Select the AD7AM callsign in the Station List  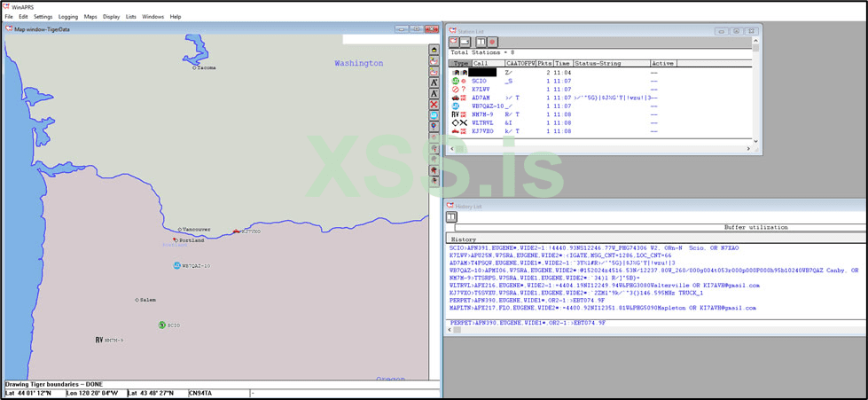click(480, 98)
